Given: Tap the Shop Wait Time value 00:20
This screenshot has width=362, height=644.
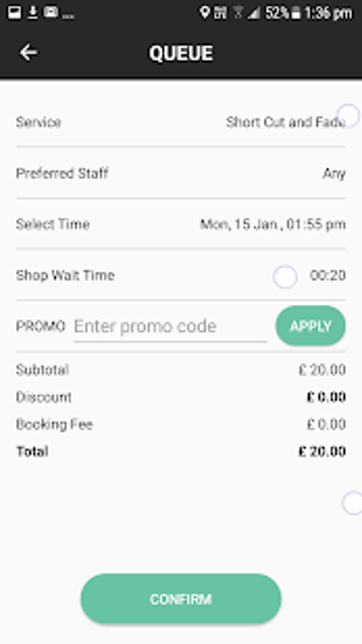Looking at the screenshot, I should pyautogui.click(x=327, y=275).
